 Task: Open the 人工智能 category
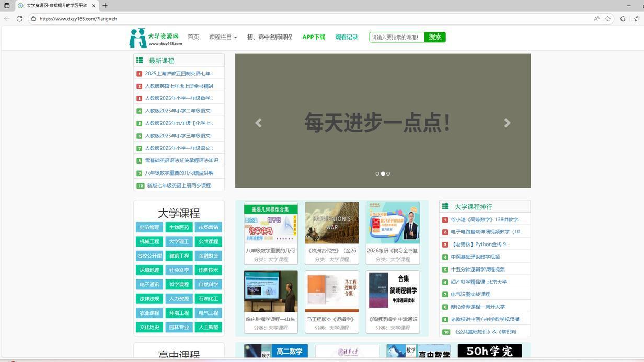[x=208, y=327]
